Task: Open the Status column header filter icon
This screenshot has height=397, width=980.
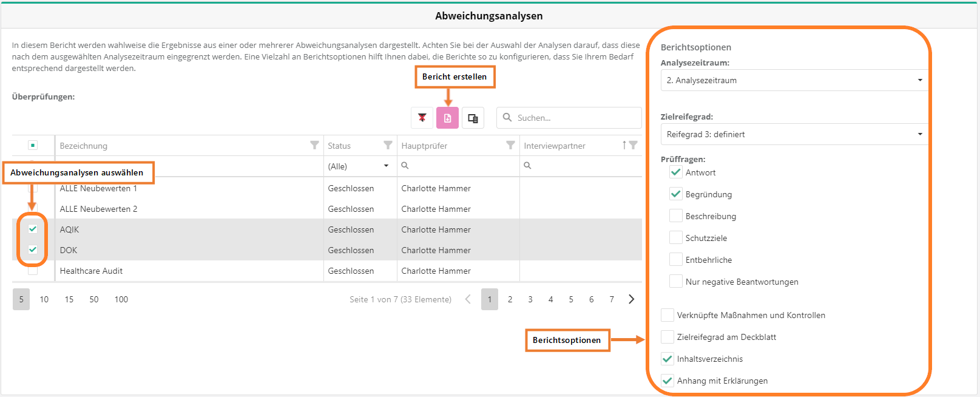Action: 388,145
